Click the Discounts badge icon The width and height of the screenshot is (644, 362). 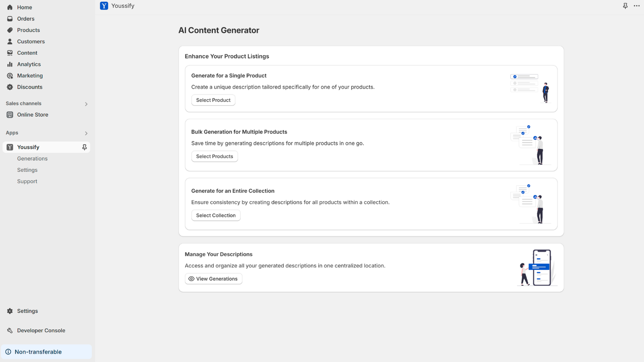(10, 87)
